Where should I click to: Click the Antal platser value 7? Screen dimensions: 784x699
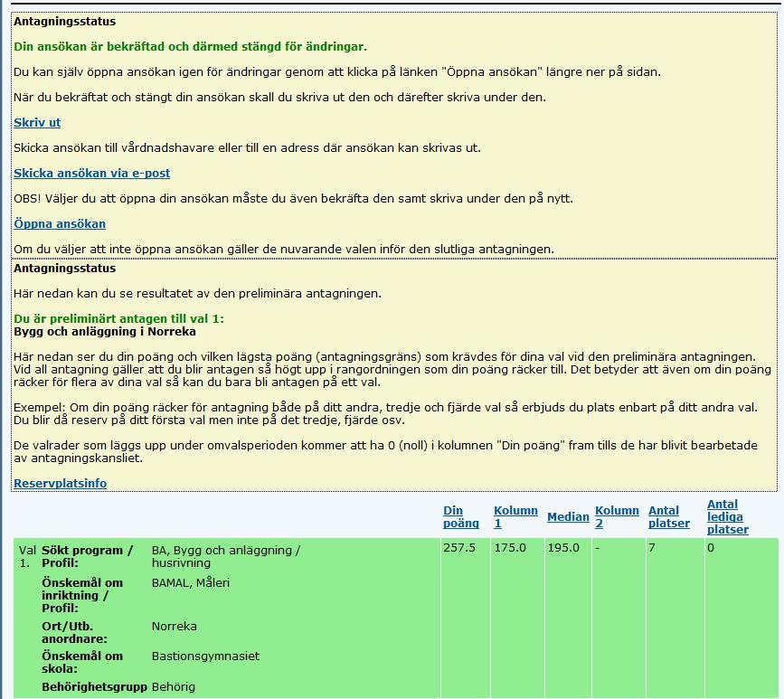[x=651, y=547]
